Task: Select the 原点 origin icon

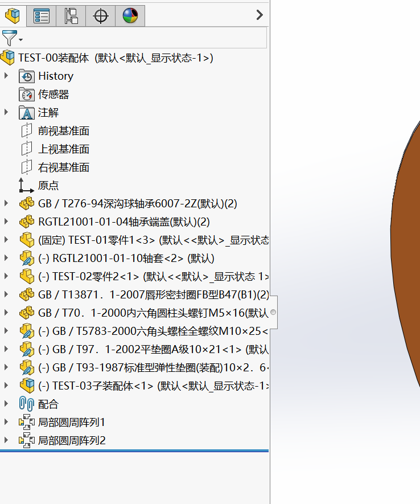Action: pos(26,185)
